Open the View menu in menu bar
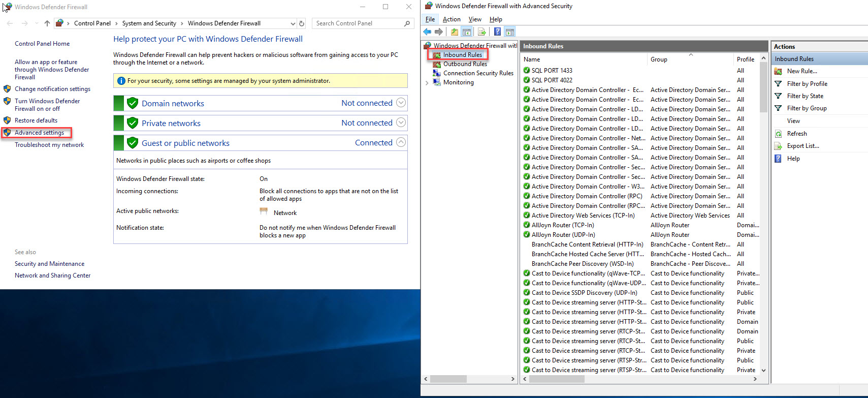This screenshot has height=398, width=868. (x=475, y=19)
